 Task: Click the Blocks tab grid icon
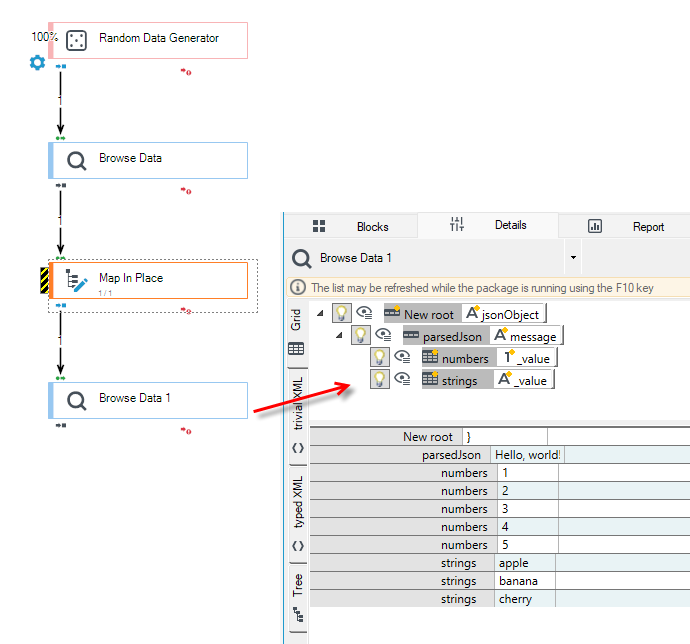[x=319, y=226]
